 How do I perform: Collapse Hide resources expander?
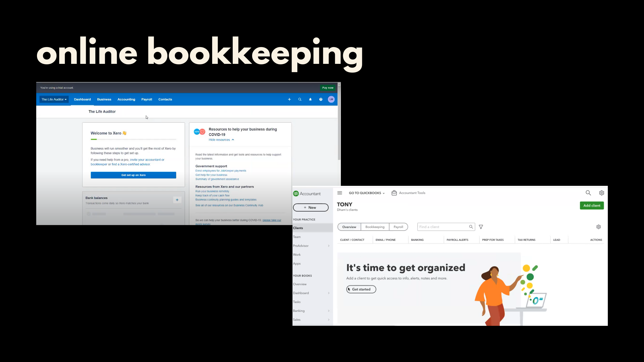click(x=221, y=140)
